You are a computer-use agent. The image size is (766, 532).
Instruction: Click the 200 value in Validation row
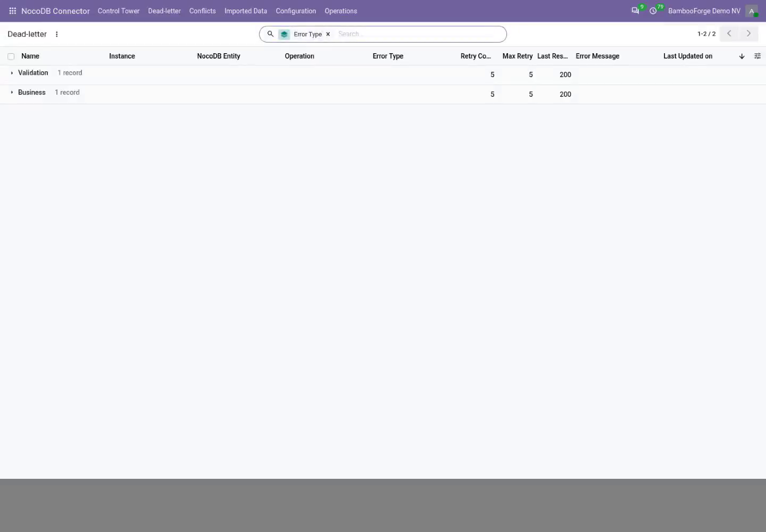(x=565, y=75)
